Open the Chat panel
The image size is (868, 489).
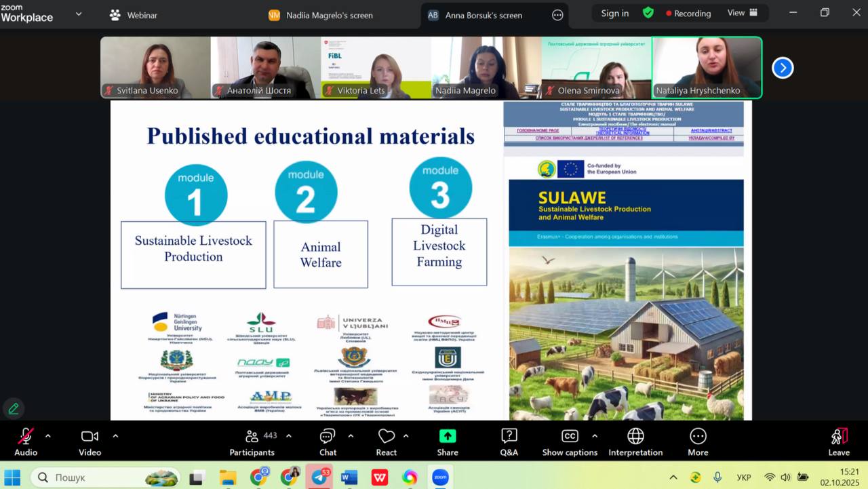(328, 436)
